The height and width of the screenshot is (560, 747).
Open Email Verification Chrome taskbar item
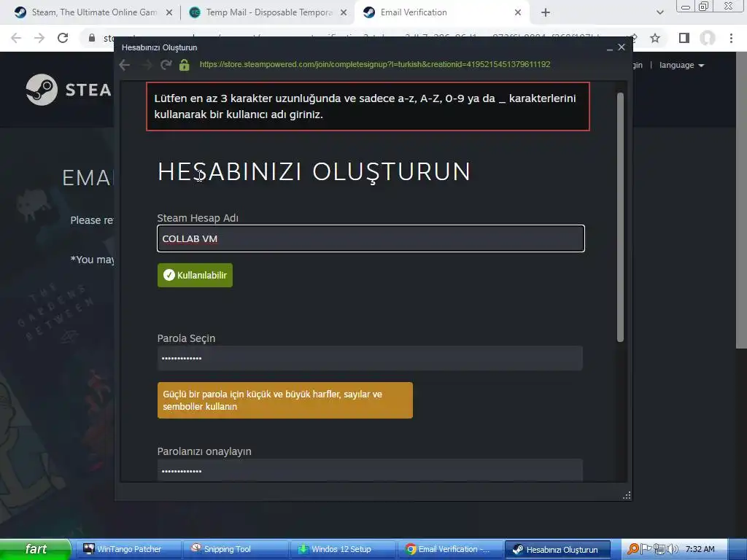coord(449,549)
